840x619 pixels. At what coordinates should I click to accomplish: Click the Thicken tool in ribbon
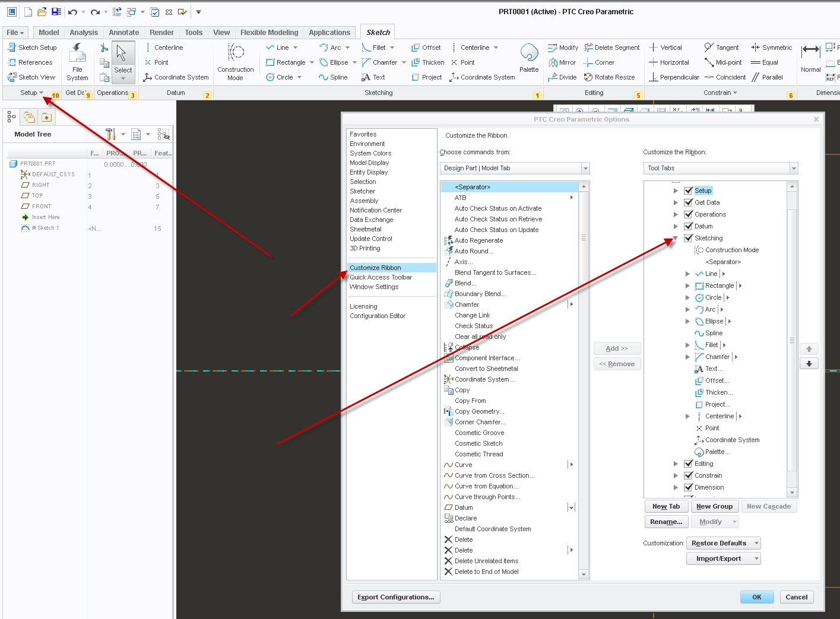427,62
